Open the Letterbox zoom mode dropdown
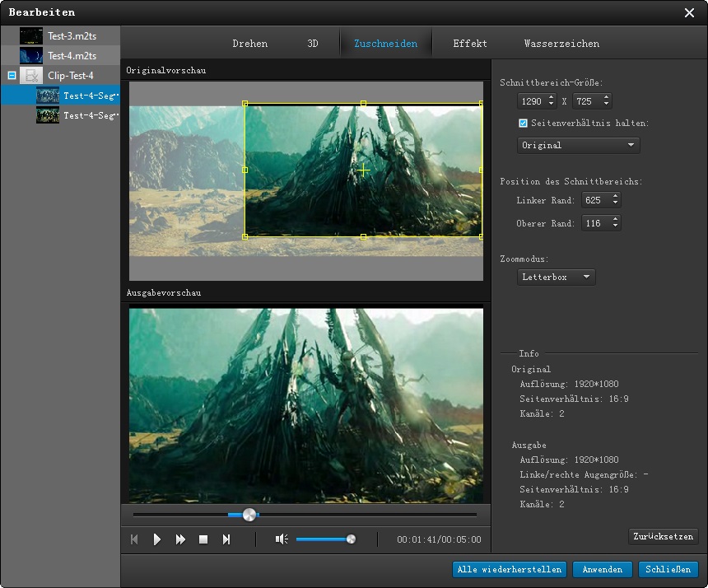Image resolution: width=708 pixels, height=588 pixels. coord(557,278)
